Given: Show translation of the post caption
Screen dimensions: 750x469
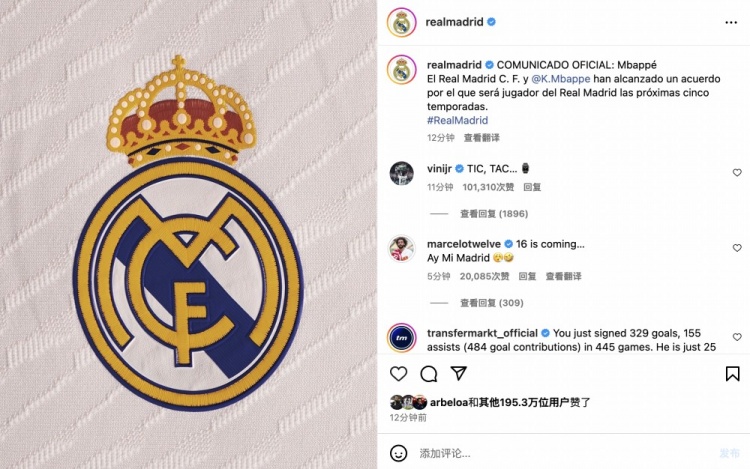Looking at the screenshot, I should point(481,138).
